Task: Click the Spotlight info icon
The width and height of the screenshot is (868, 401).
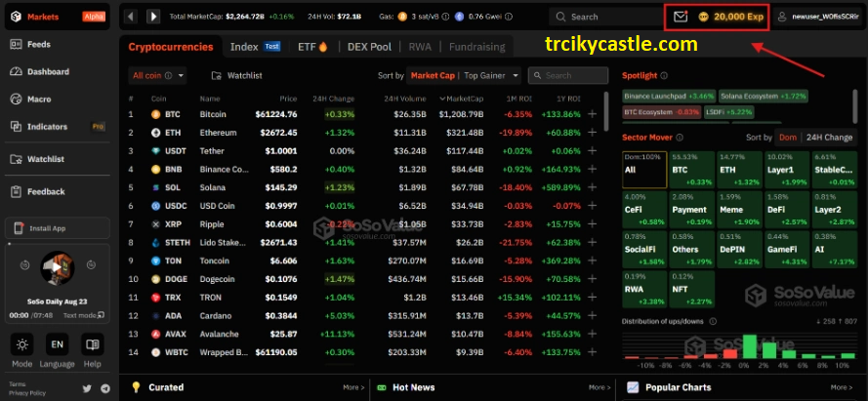Action: 664,76
